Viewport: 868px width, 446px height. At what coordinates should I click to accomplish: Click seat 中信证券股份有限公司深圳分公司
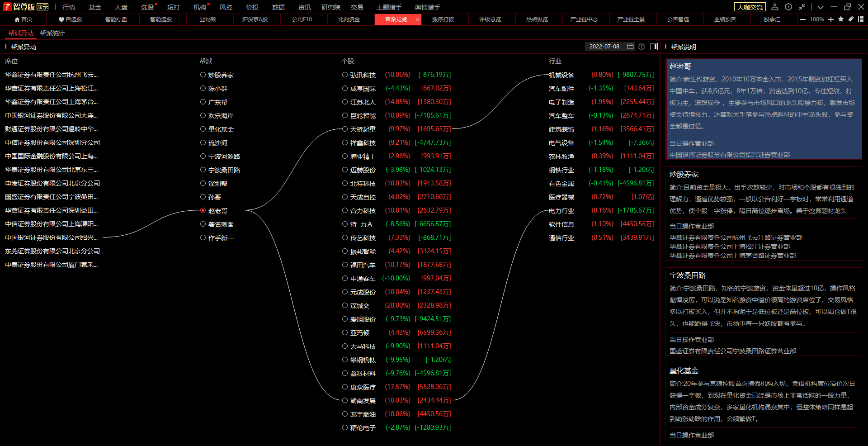[x=52, y=142]
